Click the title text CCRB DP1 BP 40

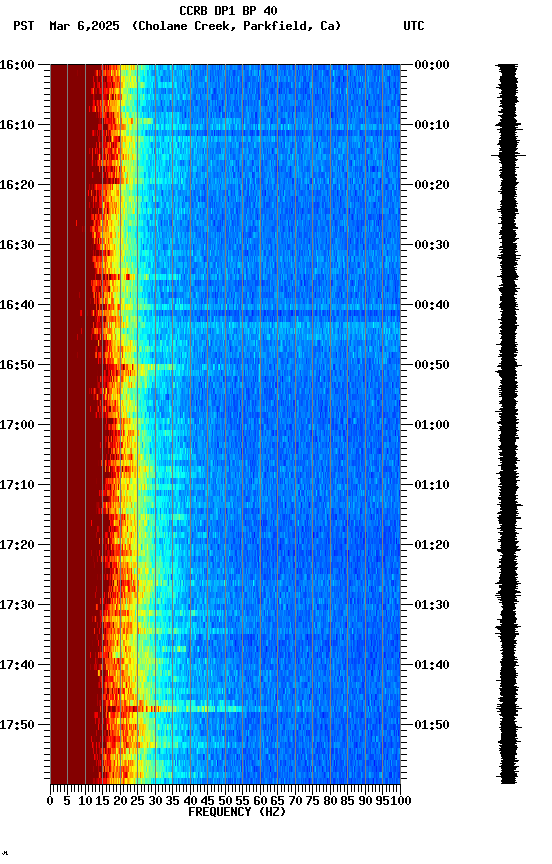tap(228, 10)
